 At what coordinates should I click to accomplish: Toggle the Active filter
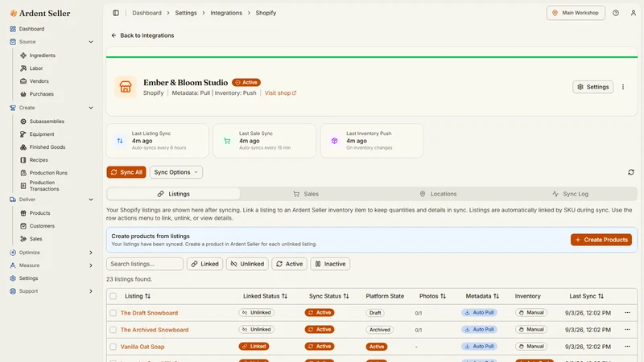pos(290,264)
